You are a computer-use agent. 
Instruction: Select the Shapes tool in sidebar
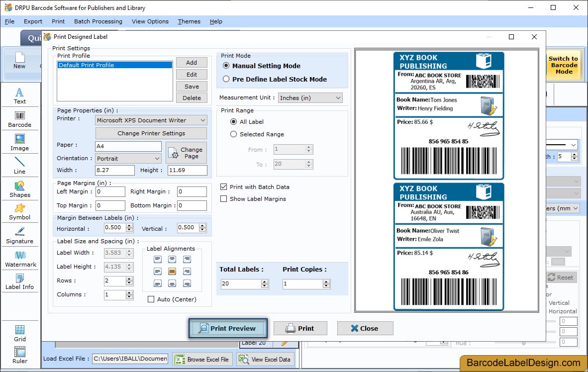(19, 189)
